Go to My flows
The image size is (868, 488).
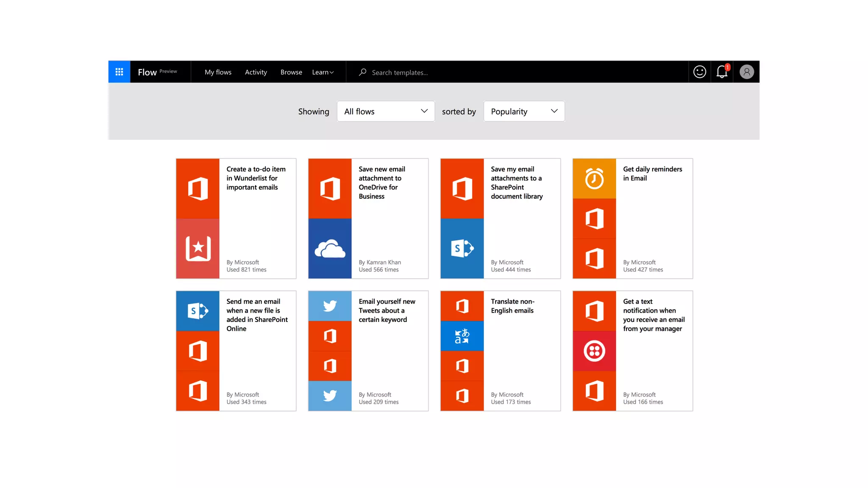pyautogui.click(x=218, y=72)
